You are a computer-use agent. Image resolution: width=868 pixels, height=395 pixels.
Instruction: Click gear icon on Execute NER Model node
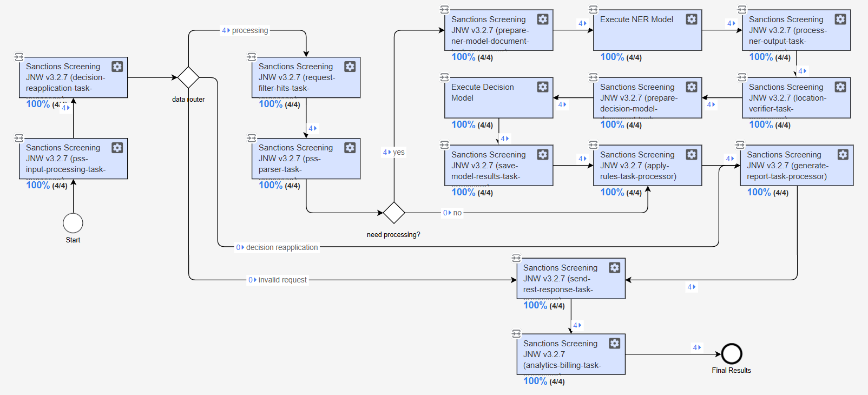[x=692, y=19]
